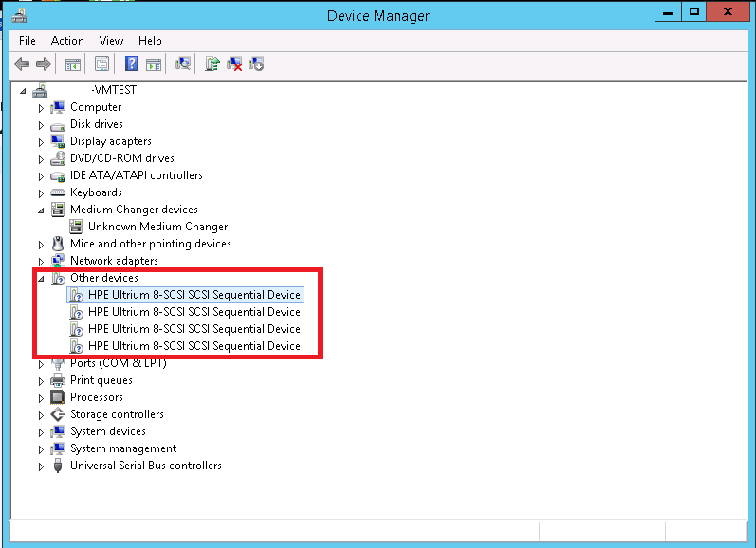Open the Help menu

click(150, 41)
